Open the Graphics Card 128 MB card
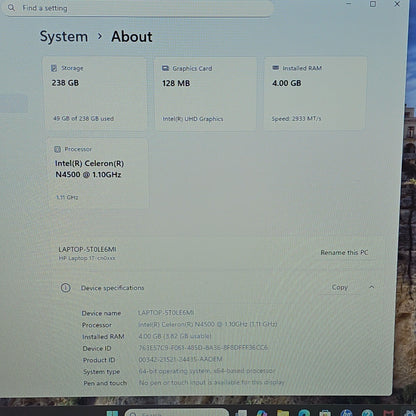 205,93
